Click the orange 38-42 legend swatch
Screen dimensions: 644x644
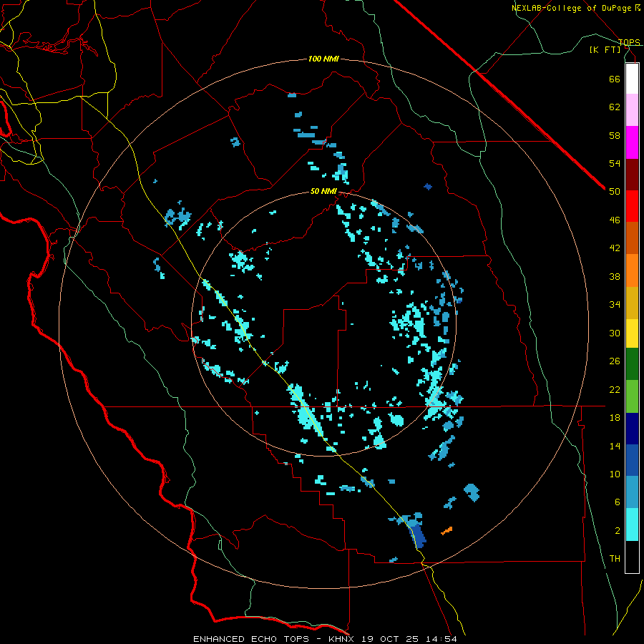pos(632,270)
